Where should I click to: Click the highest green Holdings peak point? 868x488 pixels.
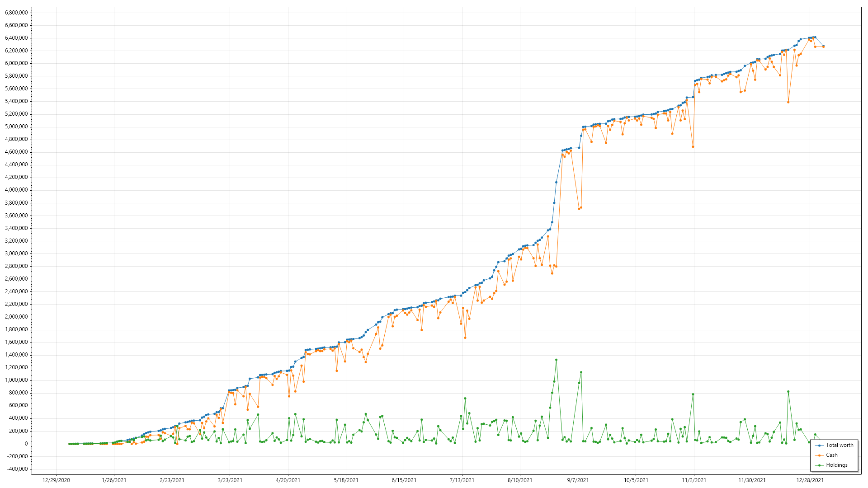pos(556,360)
